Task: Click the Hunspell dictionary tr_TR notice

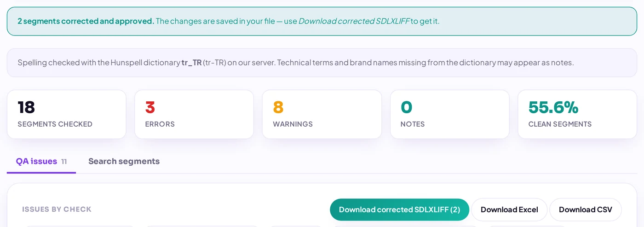Action: [x=322, y=63]
